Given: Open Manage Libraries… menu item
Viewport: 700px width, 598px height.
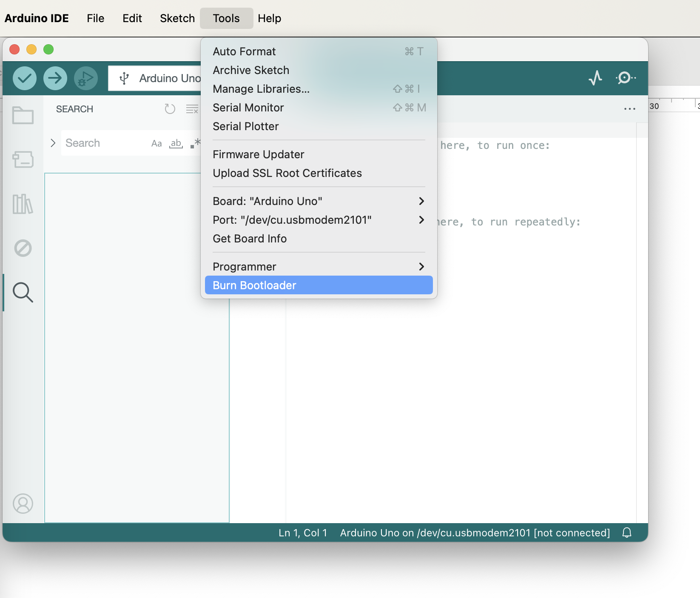Looking at the screenshot, I should [x=319, y=89].
